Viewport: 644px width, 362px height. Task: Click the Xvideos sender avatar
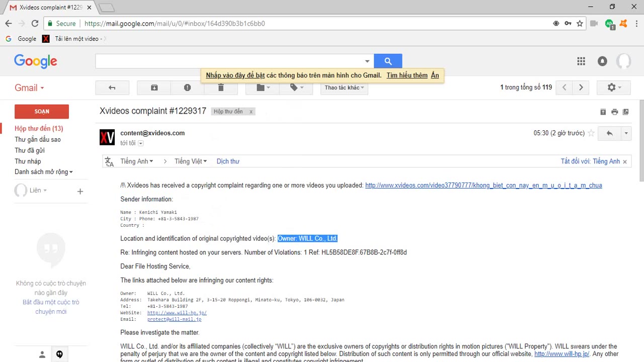(x=107, y=137)
